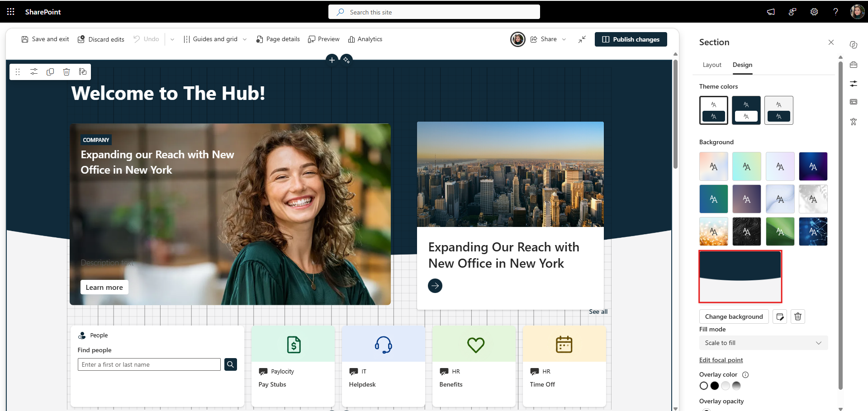Open the user profile picture in the header
The height and width of the screenshot is (411, 868).
click(x=857, y=12)
